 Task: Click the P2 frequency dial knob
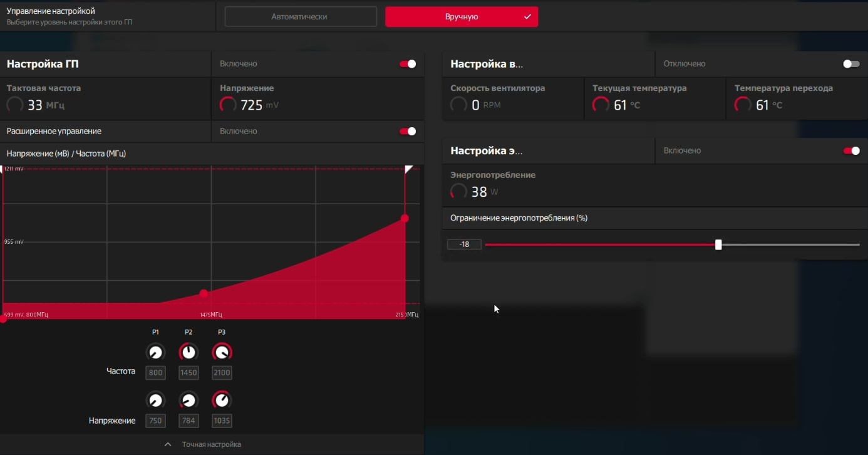[x=189, y=352]
